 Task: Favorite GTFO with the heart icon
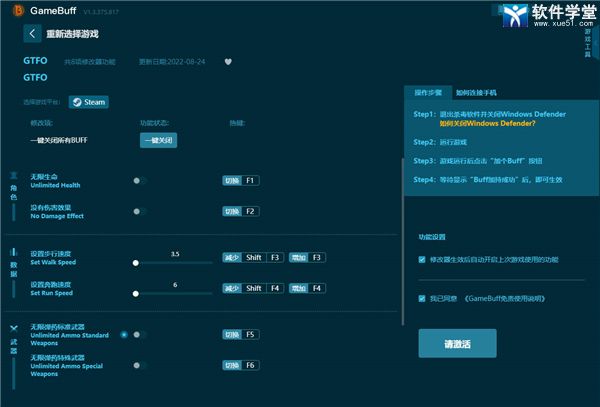(x=227, y=62)
